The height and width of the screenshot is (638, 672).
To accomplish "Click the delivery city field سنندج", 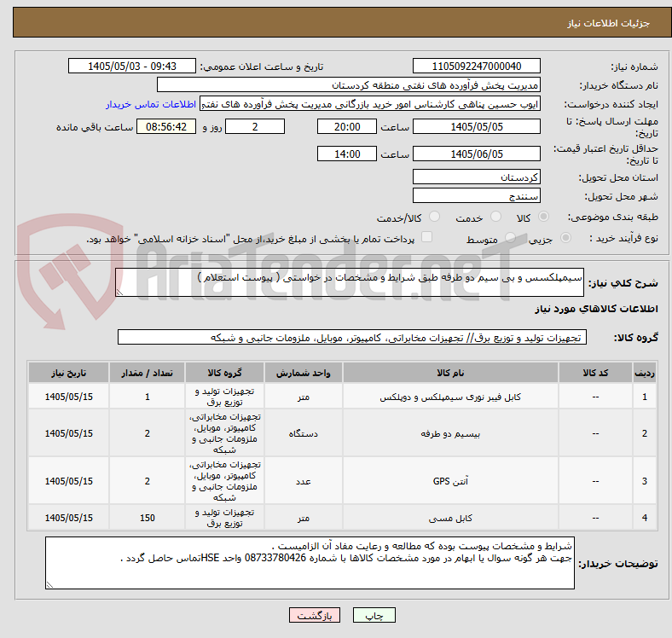I will click(476, 196).
